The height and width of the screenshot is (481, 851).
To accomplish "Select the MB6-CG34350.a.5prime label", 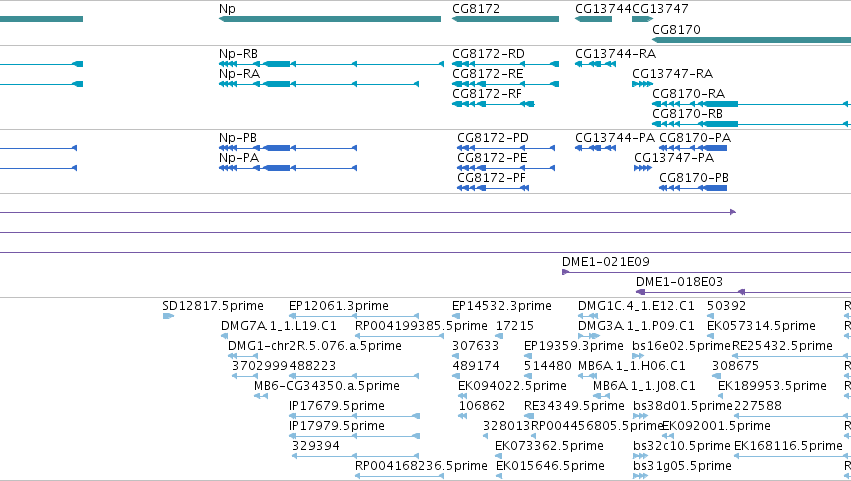I will pyautogui.click(x=327, y=387).
